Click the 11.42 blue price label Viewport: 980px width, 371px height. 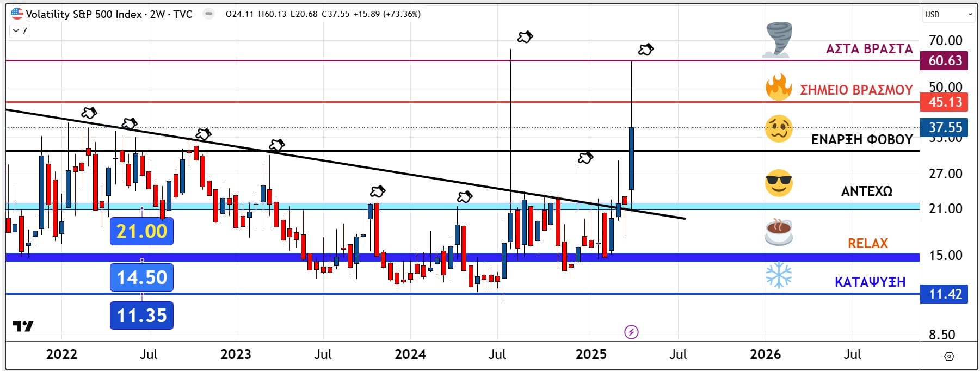944,294
